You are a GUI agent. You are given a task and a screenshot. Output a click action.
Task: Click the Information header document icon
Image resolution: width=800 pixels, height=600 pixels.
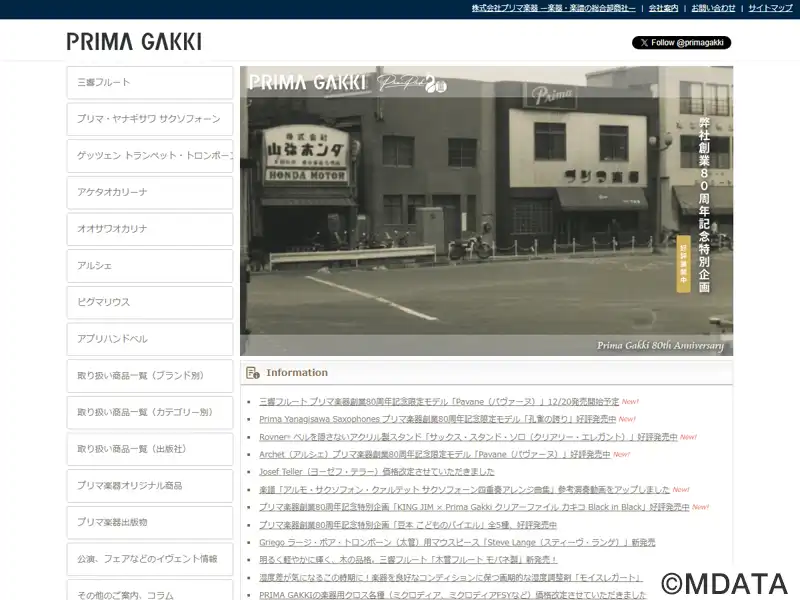tap(253, 373)
